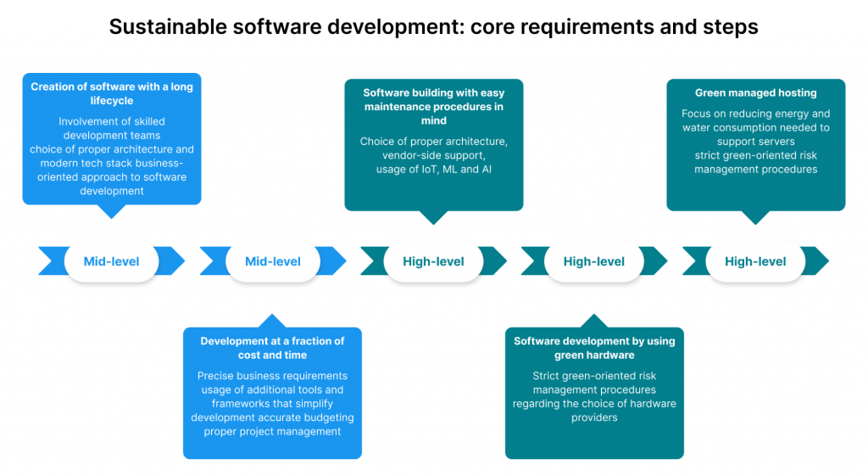Click 'Precise business requirements' text
The height and width of the screenshot is (476, 868).
click(272, 376)
